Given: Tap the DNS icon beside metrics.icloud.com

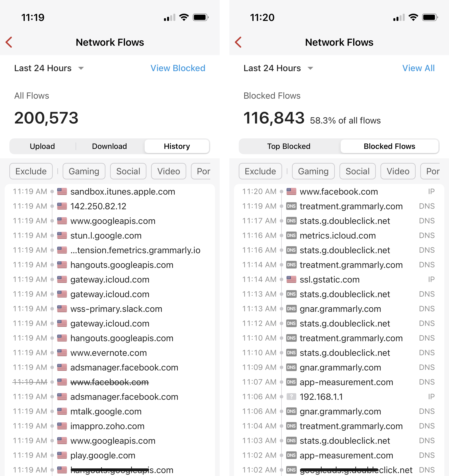Looking at the screenshot, I should (291, 235).
